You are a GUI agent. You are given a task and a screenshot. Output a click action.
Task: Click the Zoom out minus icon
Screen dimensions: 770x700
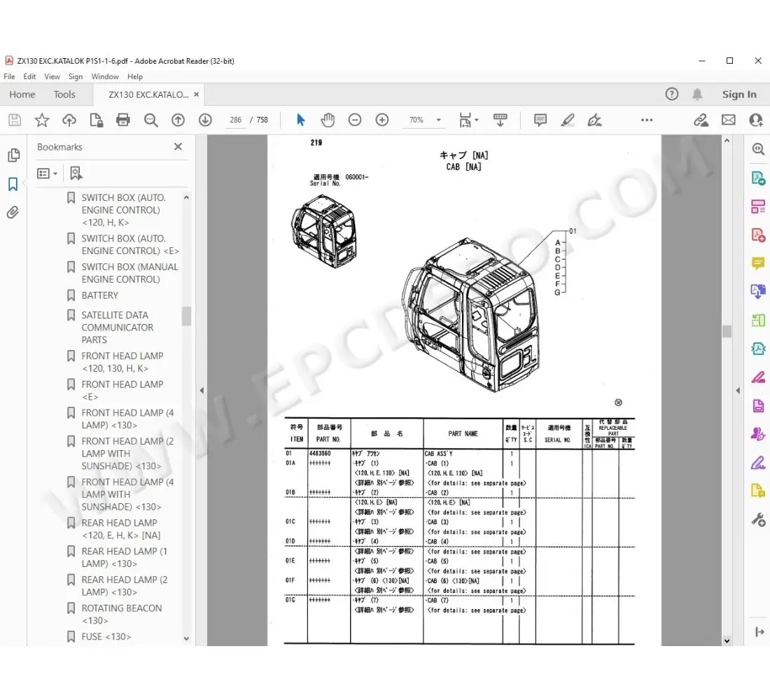pyautogui.click(x=355, y=120)
